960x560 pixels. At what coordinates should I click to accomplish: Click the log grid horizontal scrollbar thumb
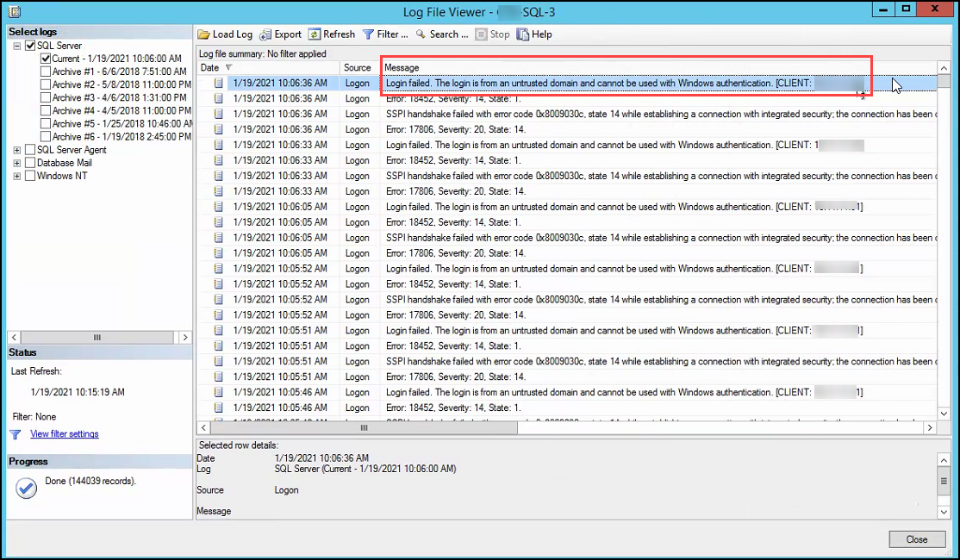point(364,428)
